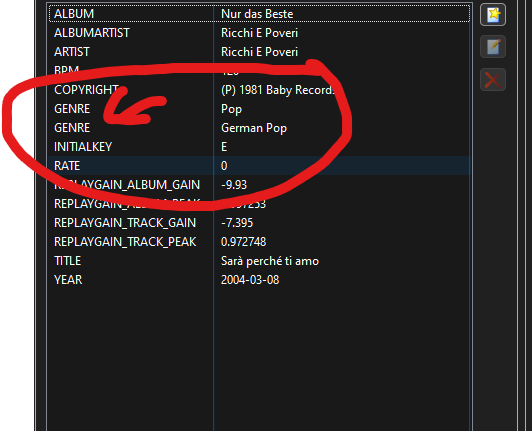Click the add field star icon
The width and height of the screenshot is (532, 431).
click(493, 15)
